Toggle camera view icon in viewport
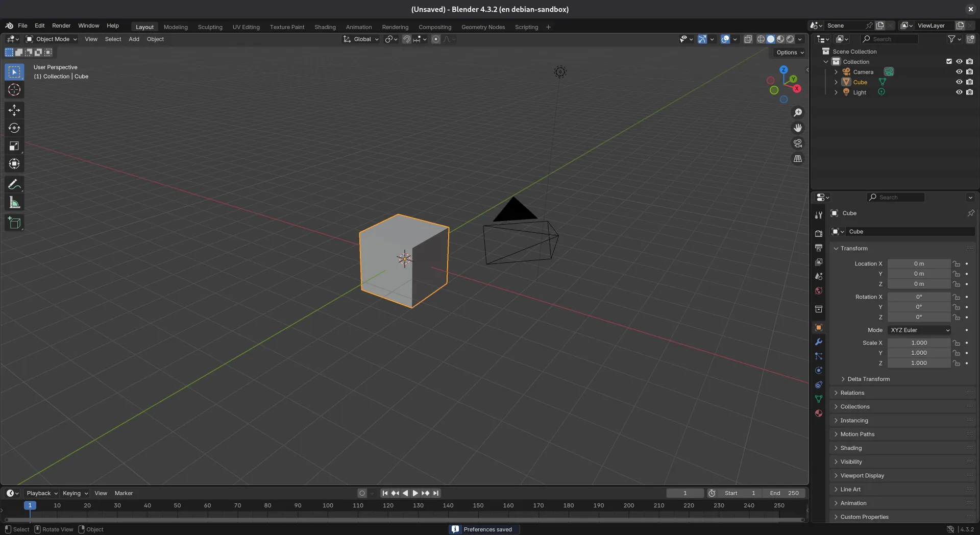This screenshot has width=980, height=535. coord(798,143)
